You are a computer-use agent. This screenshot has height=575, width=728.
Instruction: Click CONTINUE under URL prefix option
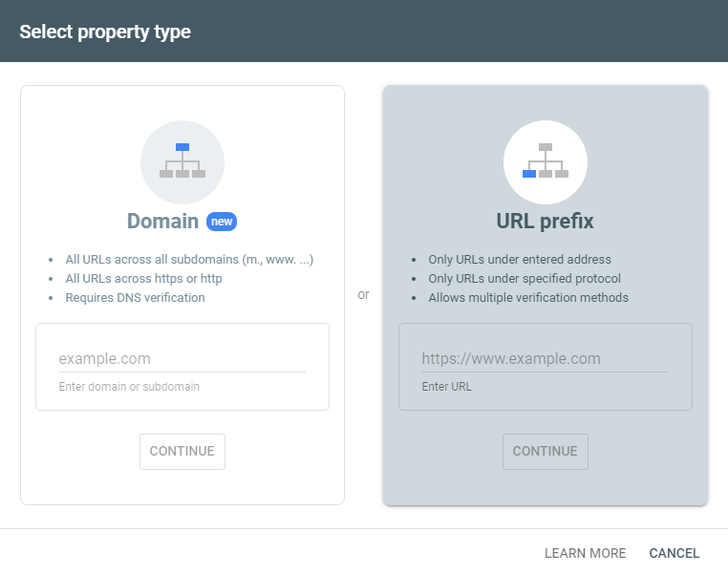coord(546,452)
